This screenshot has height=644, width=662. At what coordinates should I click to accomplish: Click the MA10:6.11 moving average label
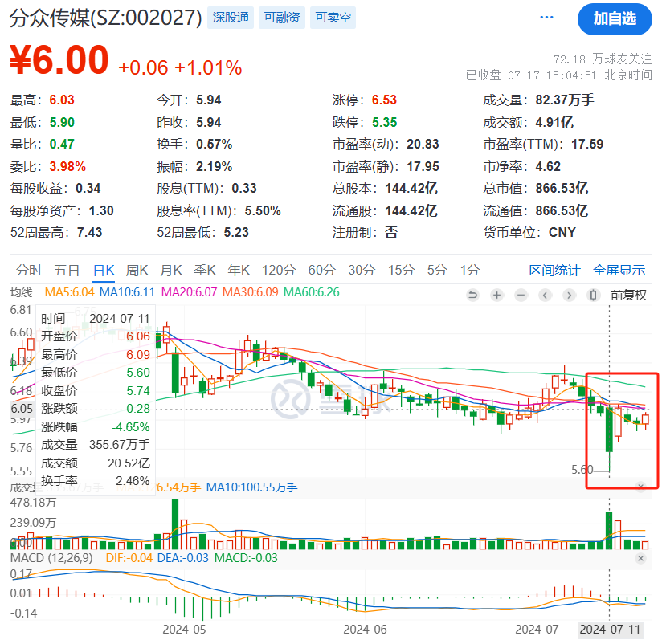(x=127, y=292)
